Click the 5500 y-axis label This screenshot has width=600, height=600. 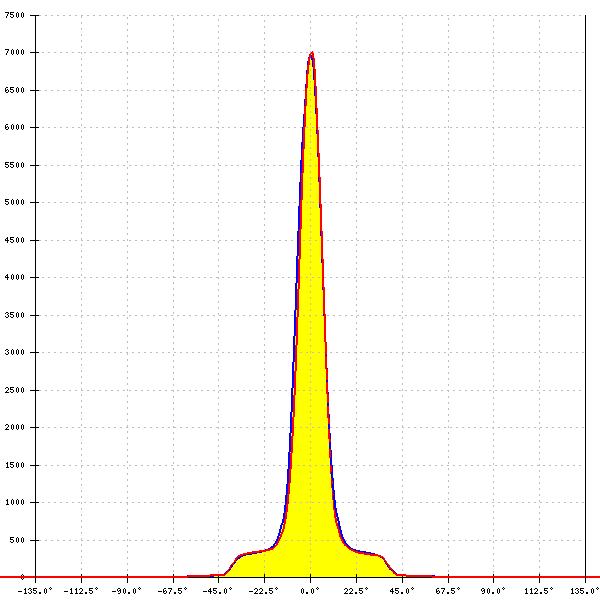coord(15,165)
